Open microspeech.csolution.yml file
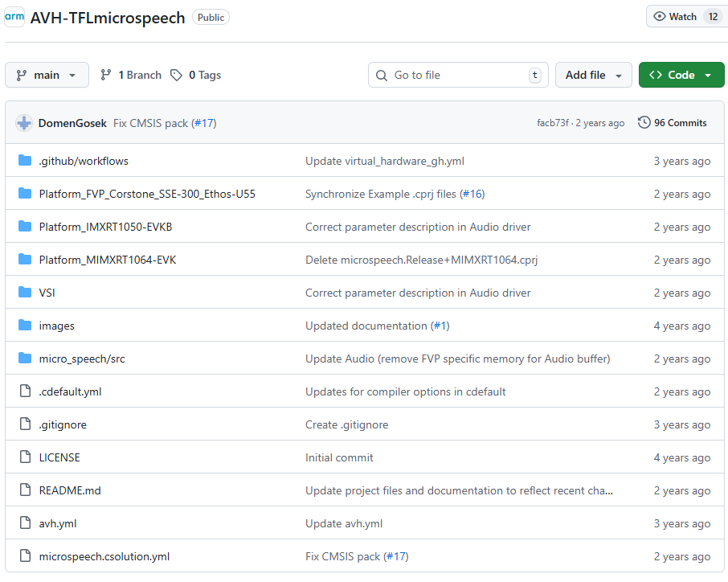Viewport: 728px width, 582px height. tap(104, 556)
